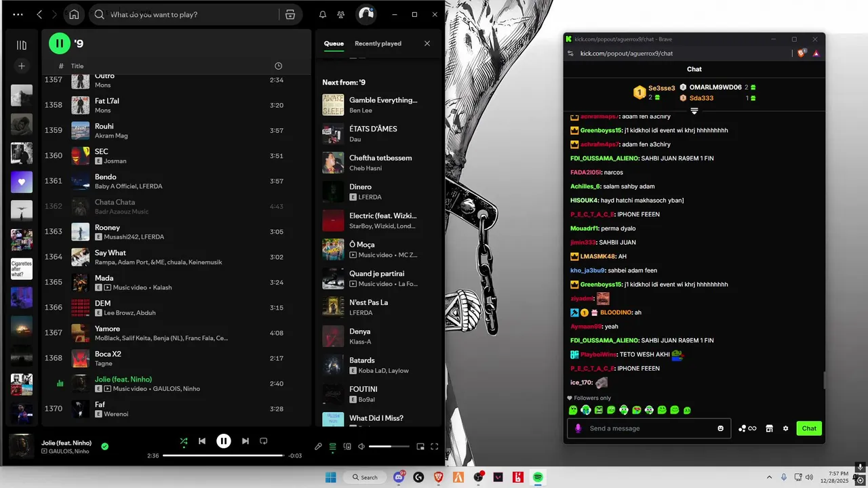868x488 pixels.
Task: Toggle shuffle in the Spotify player bar
Action: pos(184,441)
